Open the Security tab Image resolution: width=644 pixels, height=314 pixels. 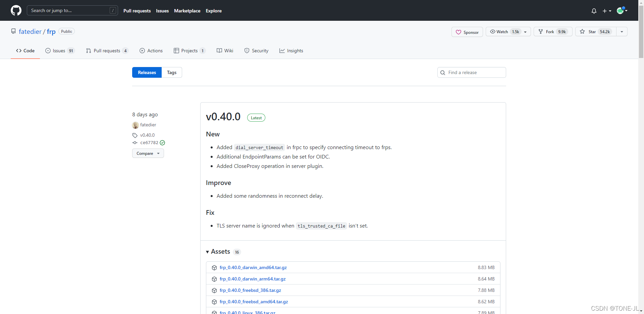pyautogui.click(x=256, y=51)
